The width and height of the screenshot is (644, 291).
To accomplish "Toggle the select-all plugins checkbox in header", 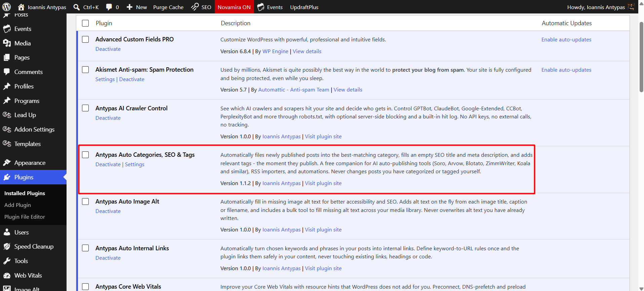I will pos(85,23).
